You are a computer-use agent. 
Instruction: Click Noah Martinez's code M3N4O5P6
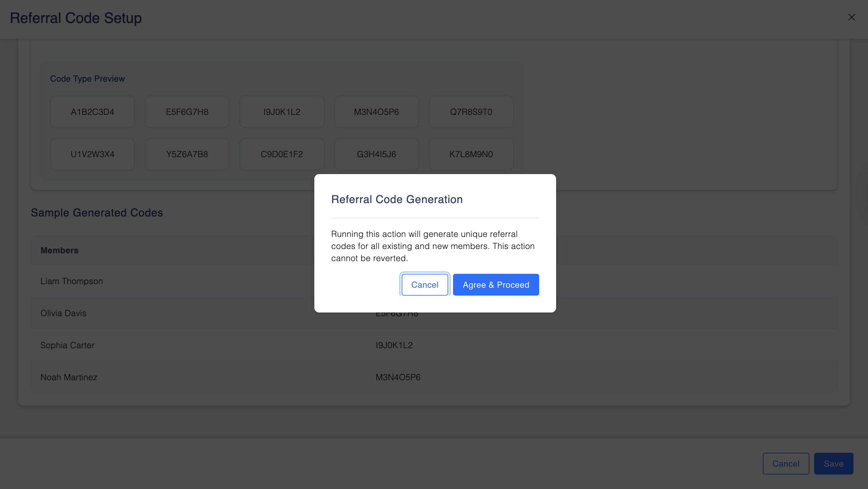click(398, 377)
